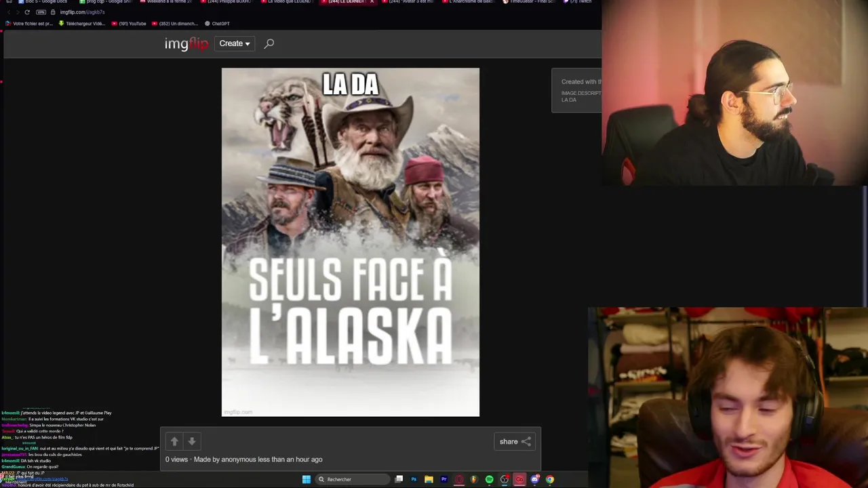Screen dimensions: 868x488
Task: Click the imgflip logo
Action: [186, 43]
